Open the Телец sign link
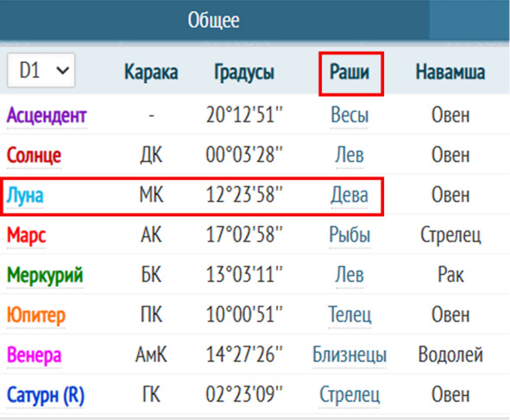510x420 pixels. click(349, 315)
